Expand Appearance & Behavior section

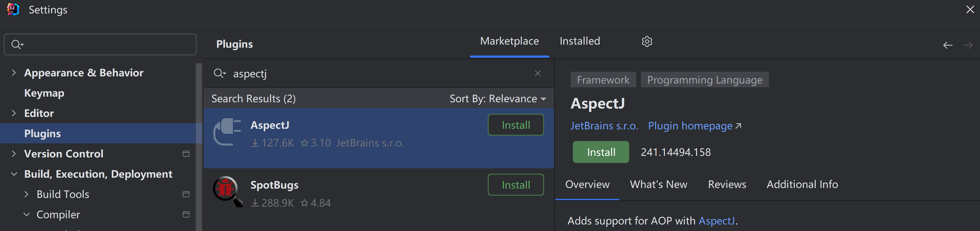14,73
